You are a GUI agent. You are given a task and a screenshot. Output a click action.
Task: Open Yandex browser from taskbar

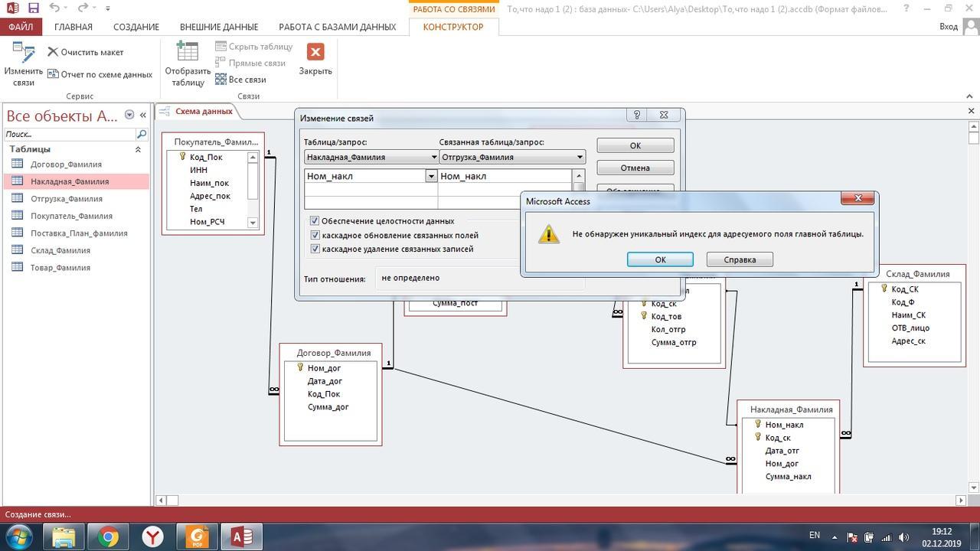click(x=153, y=536)
